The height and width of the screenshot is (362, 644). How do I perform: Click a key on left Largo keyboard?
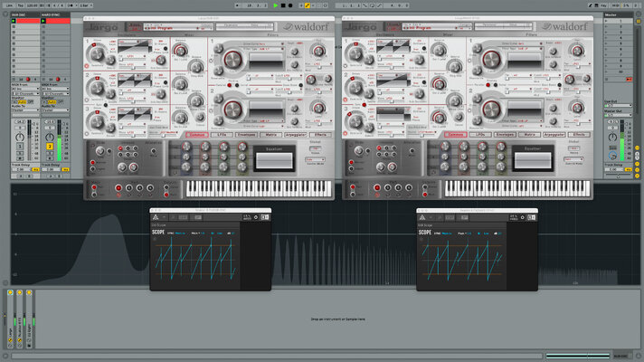point(259,189)
